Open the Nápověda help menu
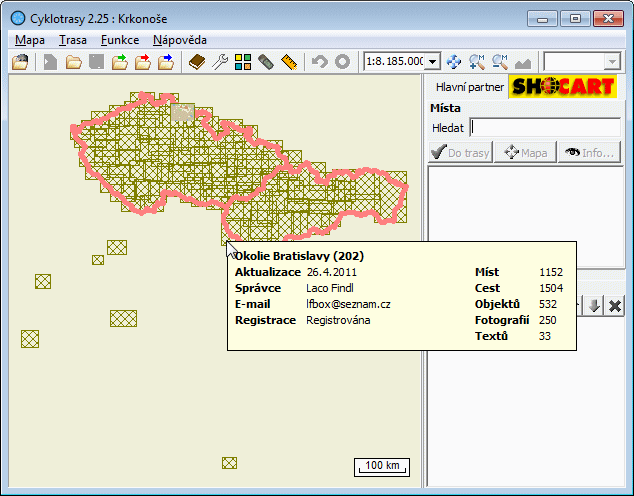Viewport: 634px width, 496px height. tap(180, 40)
